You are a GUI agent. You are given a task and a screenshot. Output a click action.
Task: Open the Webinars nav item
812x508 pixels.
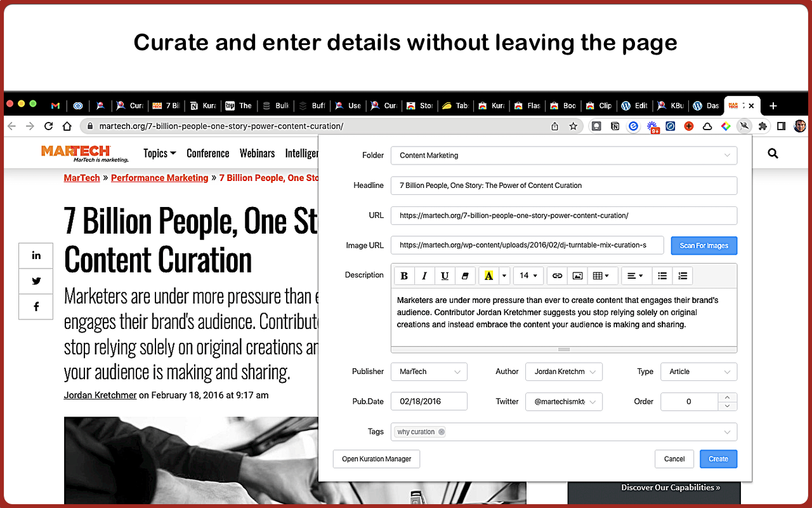257,153
